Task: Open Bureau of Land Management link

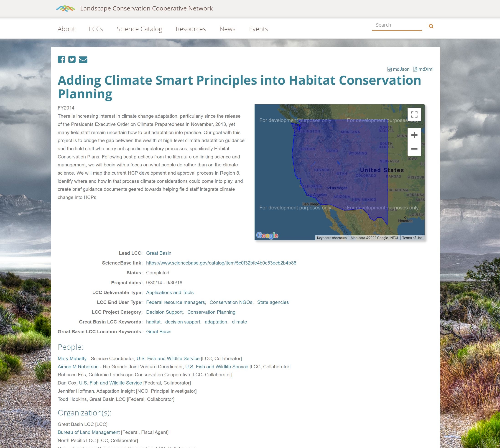Action: click(x=89, y=432)
